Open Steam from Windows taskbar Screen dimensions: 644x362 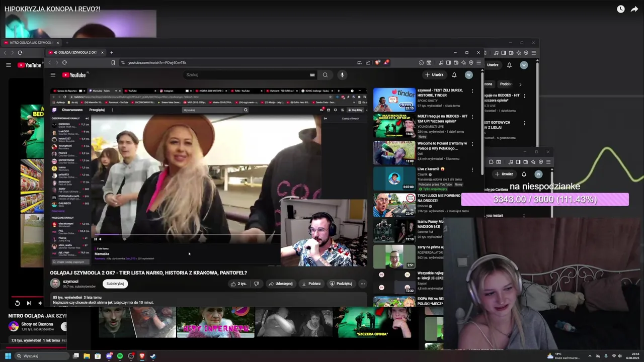(153, 356)
